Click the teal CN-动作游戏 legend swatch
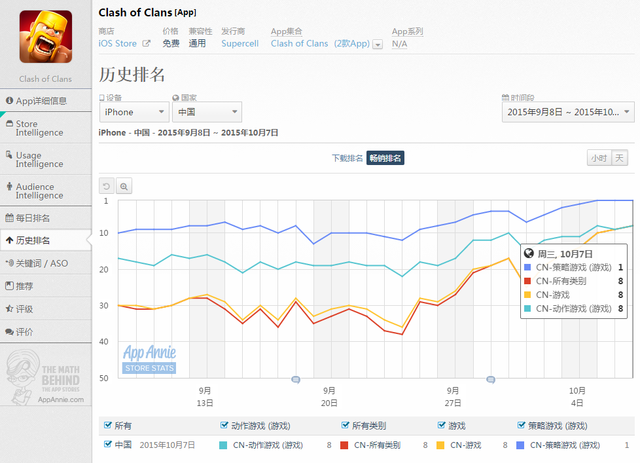640x463 pixels. click(223, 445)
